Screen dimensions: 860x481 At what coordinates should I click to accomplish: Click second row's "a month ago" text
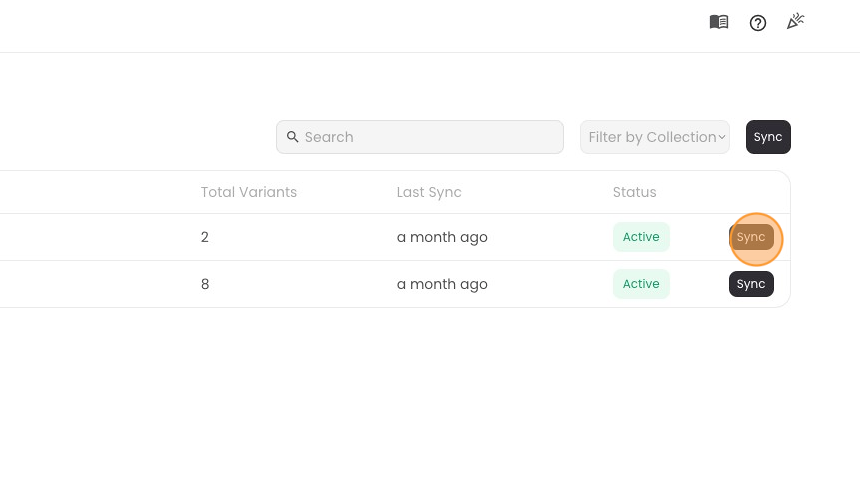point(442,284)
